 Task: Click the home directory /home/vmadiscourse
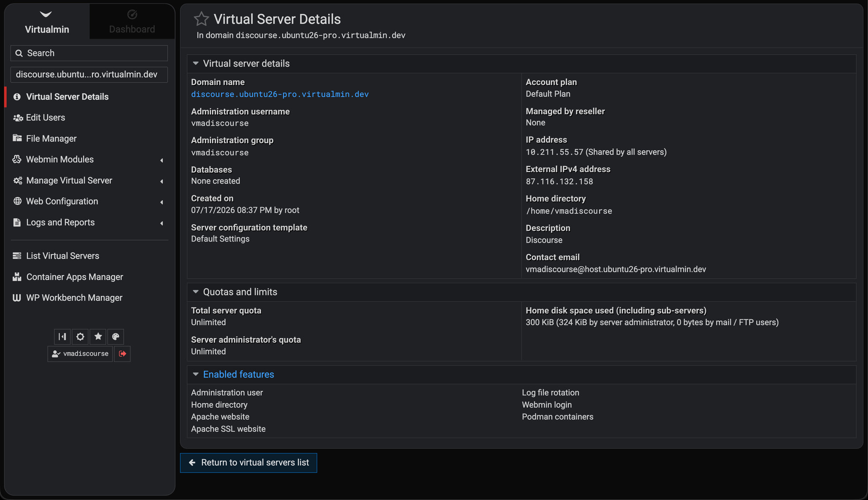[x=569, y=211]
